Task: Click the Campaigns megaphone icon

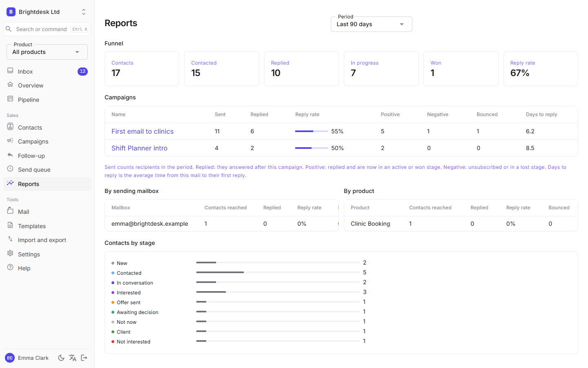Action: pos(10,141)
